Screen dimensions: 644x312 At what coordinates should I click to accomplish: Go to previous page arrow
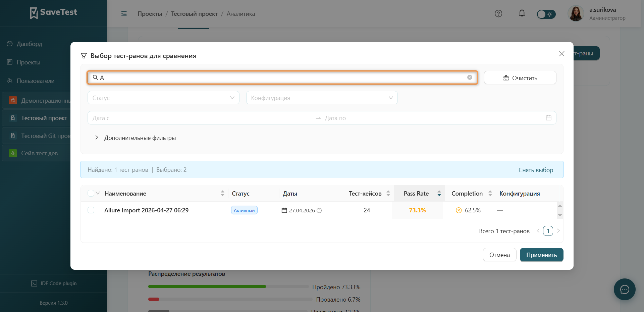point(538,231)
